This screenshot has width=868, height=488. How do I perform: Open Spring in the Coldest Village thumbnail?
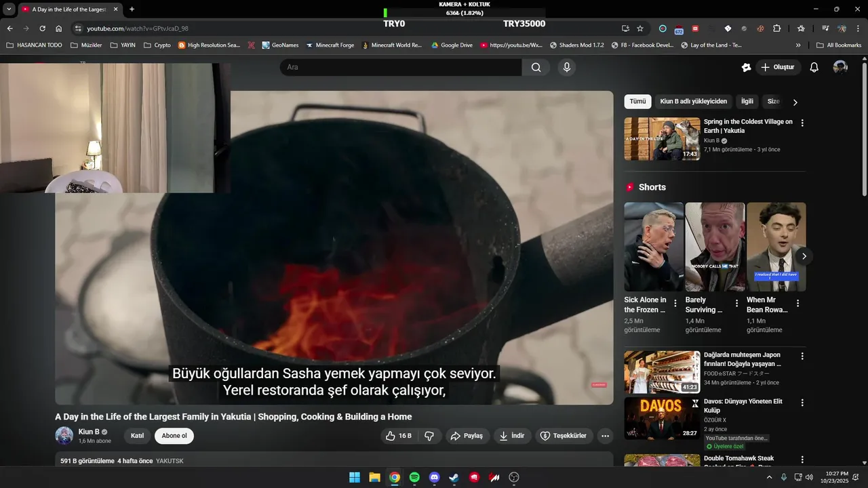pos(662,139)
